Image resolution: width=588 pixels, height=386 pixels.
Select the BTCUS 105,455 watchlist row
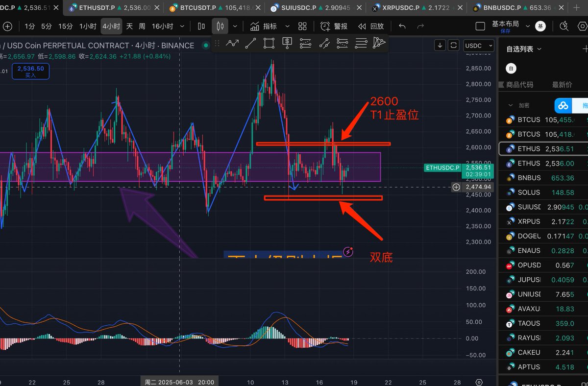pos(544,120)
